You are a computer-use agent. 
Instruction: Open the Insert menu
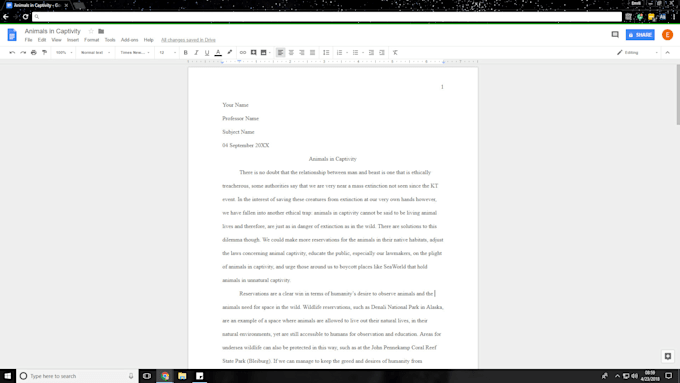73,40
